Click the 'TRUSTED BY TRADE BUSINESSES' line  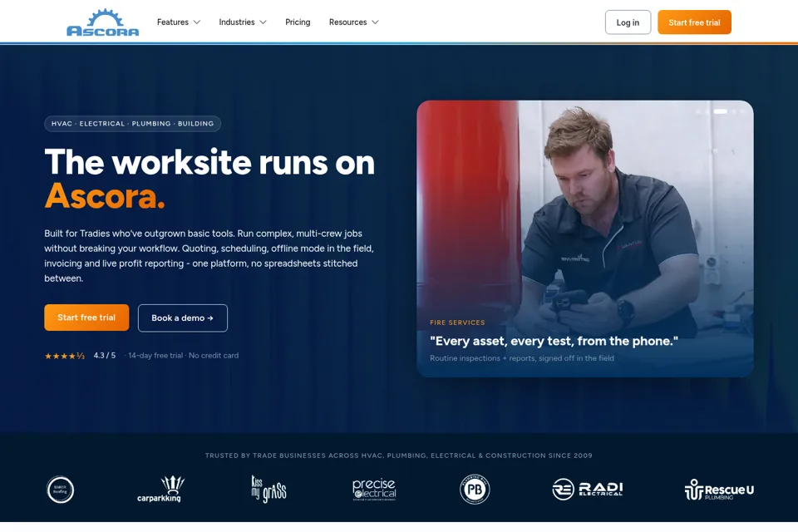pos(398,456)
